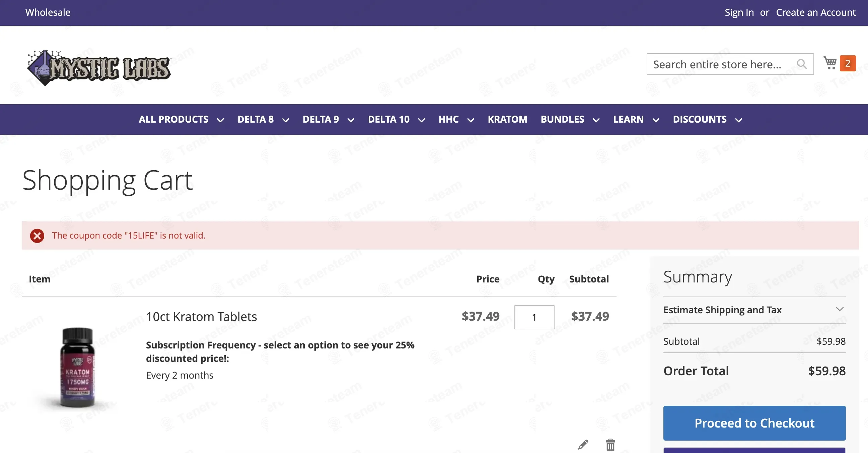The width and height of the screenshot is (868, 453).
Task: Expand the Delta 9 menu chevron
Action: tap(351, 120)
